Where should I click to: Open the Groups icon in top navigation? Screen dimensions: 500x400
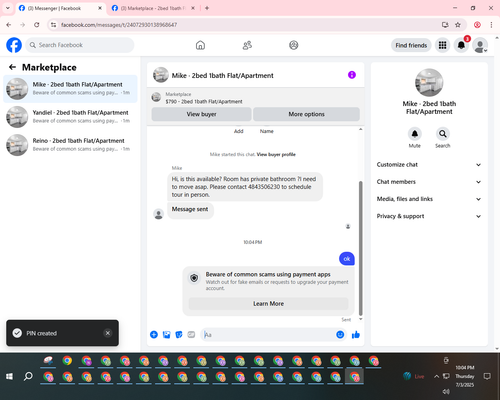[x=294, y=45]
